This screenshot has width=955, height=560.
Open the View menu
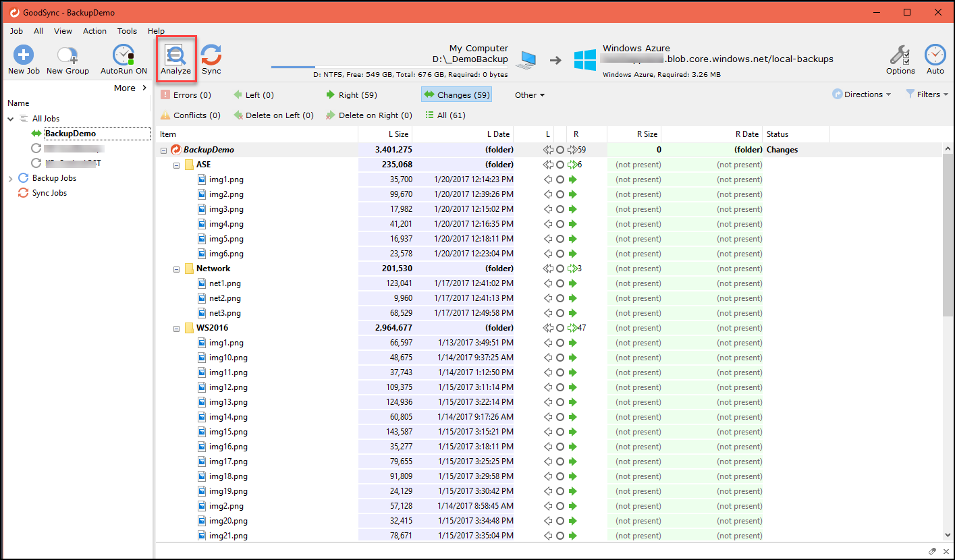[63, 31]
